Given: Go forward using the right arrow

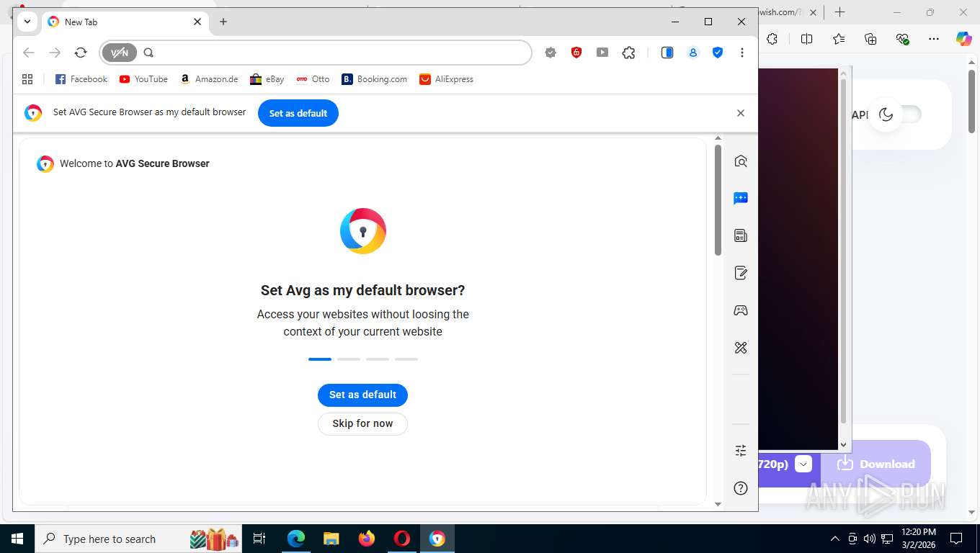Looking at the screenshot, I should coord(55,53).
